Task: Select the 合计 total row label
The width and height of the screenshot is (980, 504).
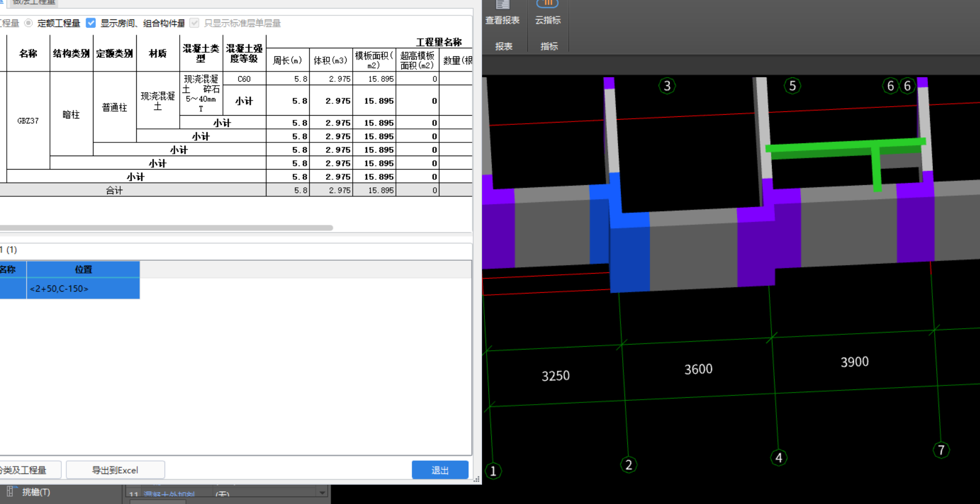Action: 115,190
